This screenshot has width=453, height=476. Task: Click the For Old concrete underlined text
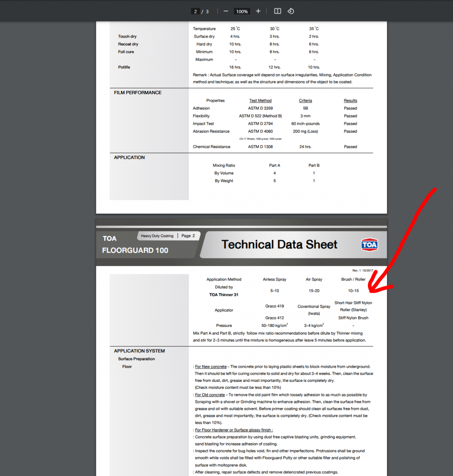click(x=210, y=395)
